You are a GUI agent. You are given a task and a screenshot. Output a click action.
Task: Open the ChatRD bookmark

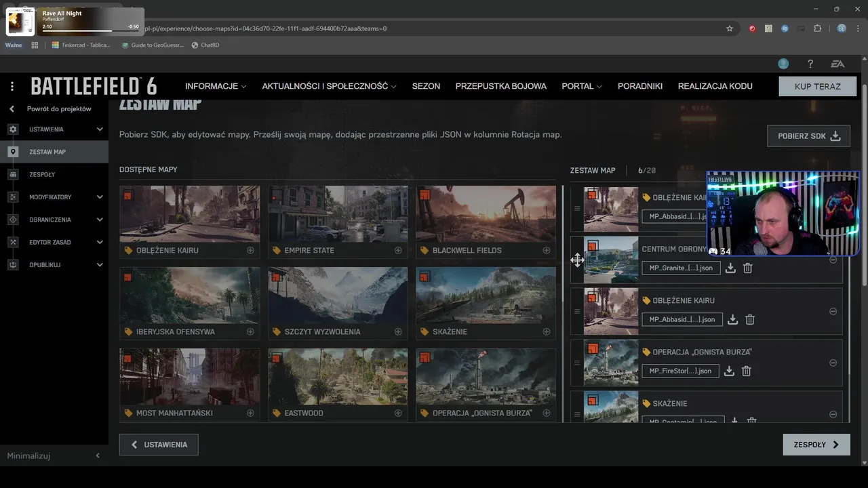pos(205,45)
